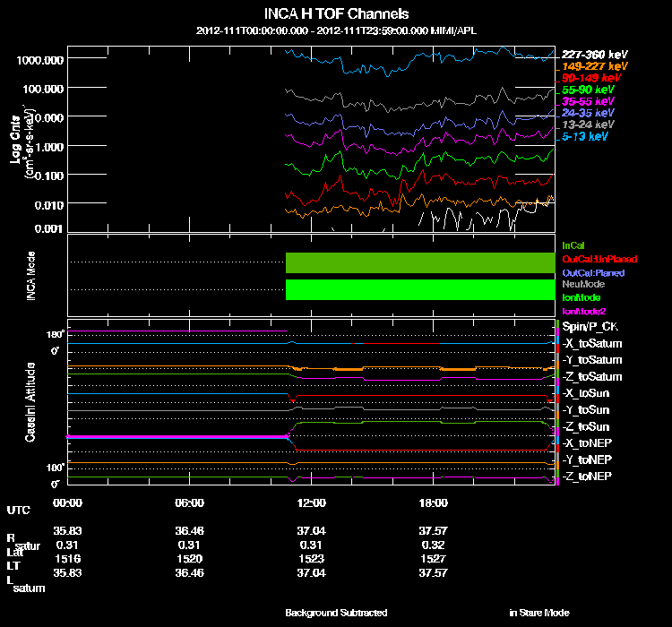Image resolution: width=672 pixels, height=627 pixels.
Task: Click the 'INCA Mode' panel axis title
Action: pos(30,276)
